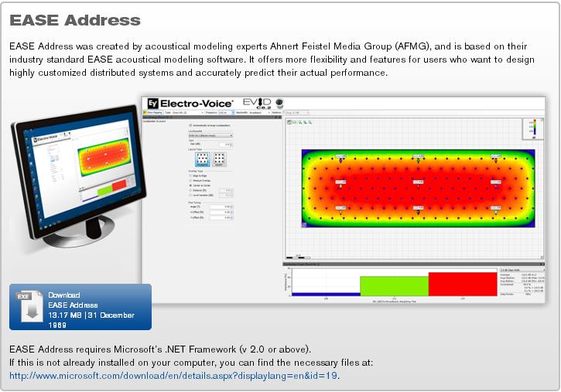Select the bottom-left loudspeaker marker on map
Image resolution: width=561 pixels, height=392 pixels.
340,210
